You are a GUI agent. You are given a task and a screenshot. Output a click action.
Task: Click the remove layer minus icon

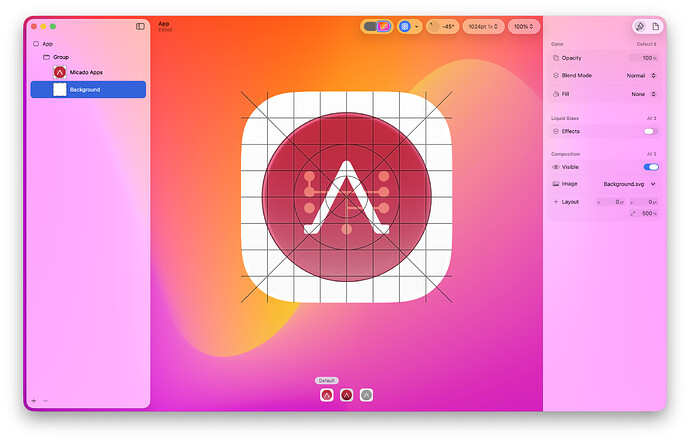[45, 400]
